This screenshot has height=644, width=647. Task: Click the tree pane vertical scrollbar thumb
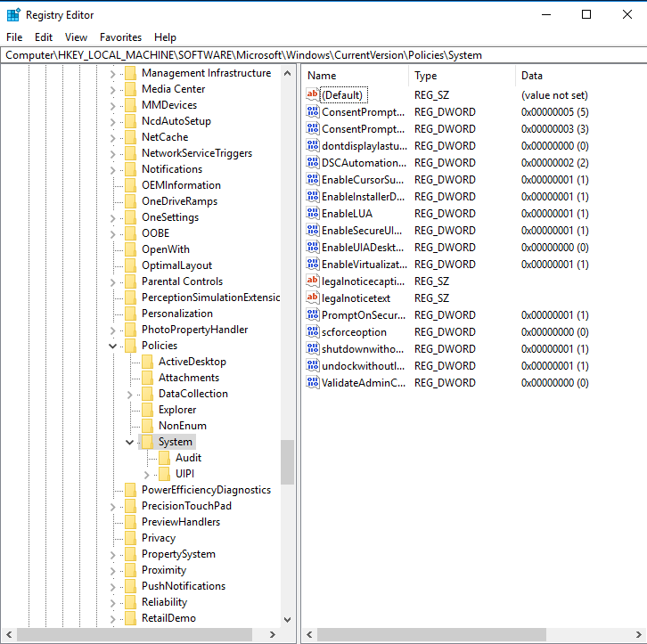[287, 462]
